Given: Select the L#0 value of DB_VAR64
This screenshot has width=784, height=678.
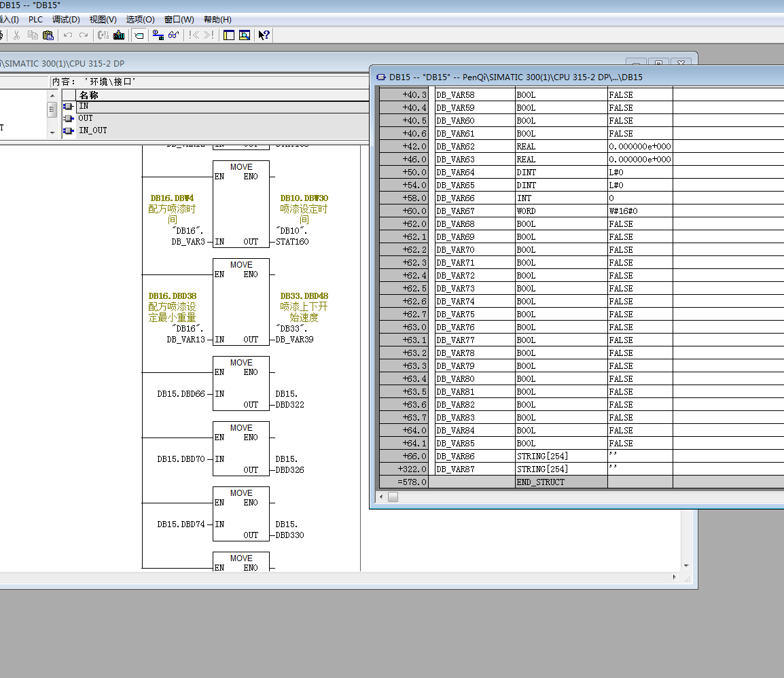Looking at the screenshot, I should (640, 173).
